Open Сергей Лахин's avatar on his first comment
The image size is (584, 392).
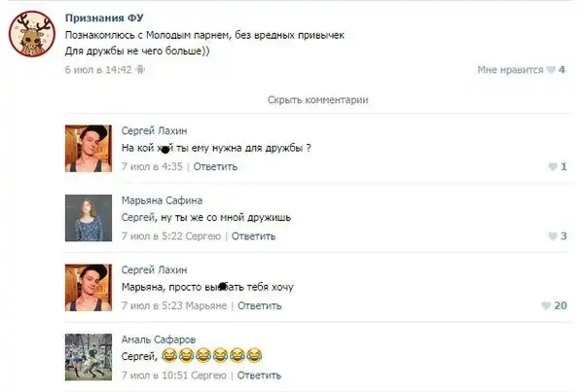89,149
